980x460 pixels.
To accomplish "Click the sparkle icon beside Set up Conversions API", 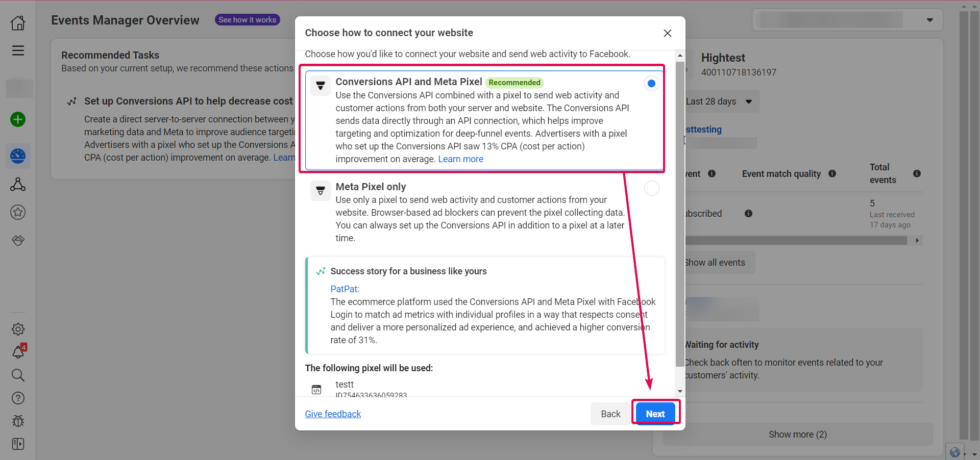I will click(72, 101).
